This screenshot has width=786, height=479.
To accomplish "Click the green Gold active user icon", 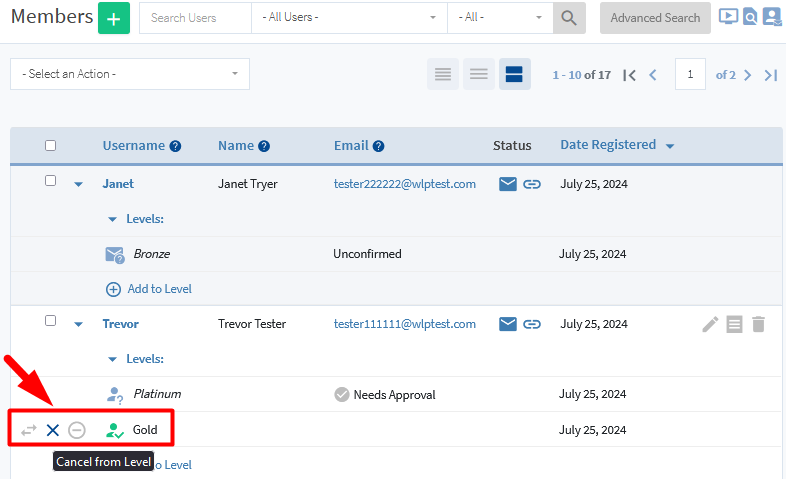I will [x=115, y=430].
